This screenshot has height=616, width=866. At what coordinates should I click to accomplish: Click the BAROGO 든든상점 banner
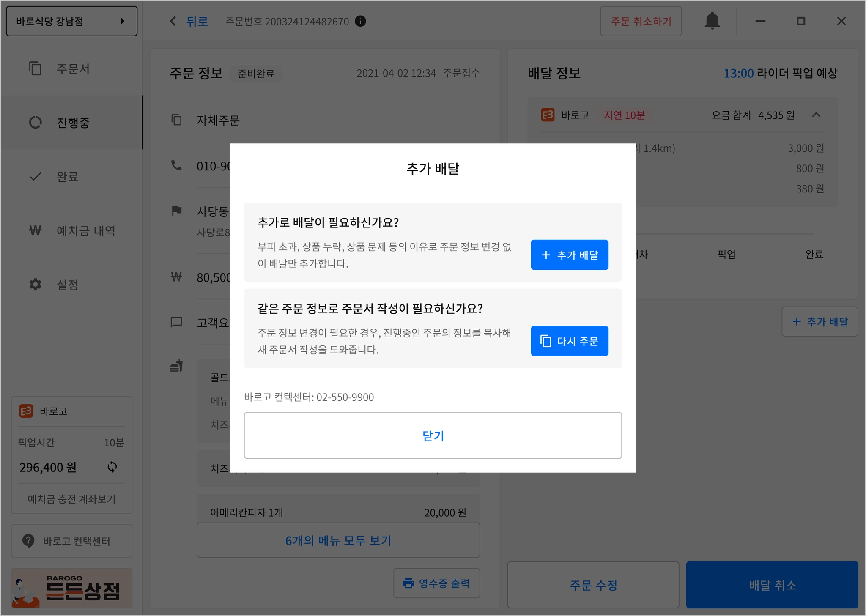tap(71, 588)
